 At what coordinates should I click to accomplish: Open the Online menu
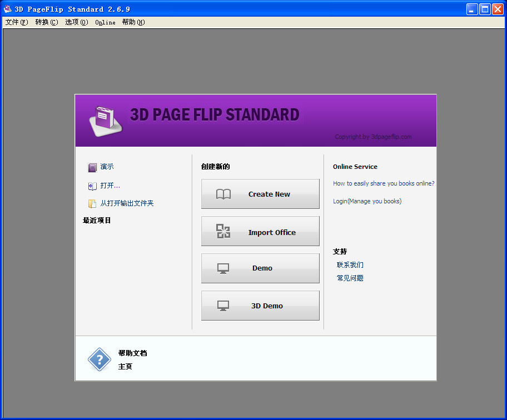[105, 22]
